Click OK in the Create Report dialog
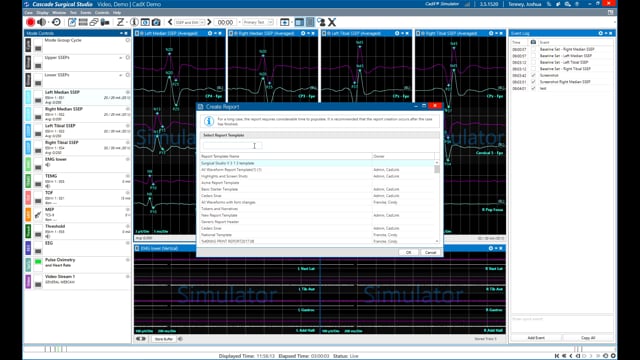 (408, 252)
